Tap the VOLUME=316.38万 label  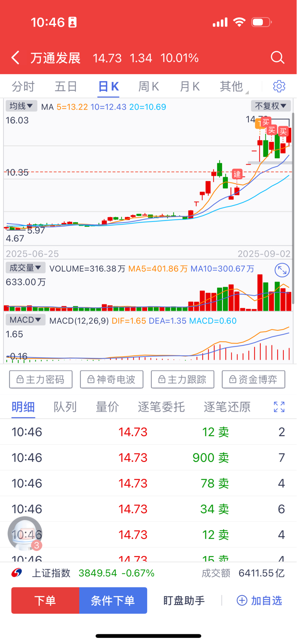87,268
